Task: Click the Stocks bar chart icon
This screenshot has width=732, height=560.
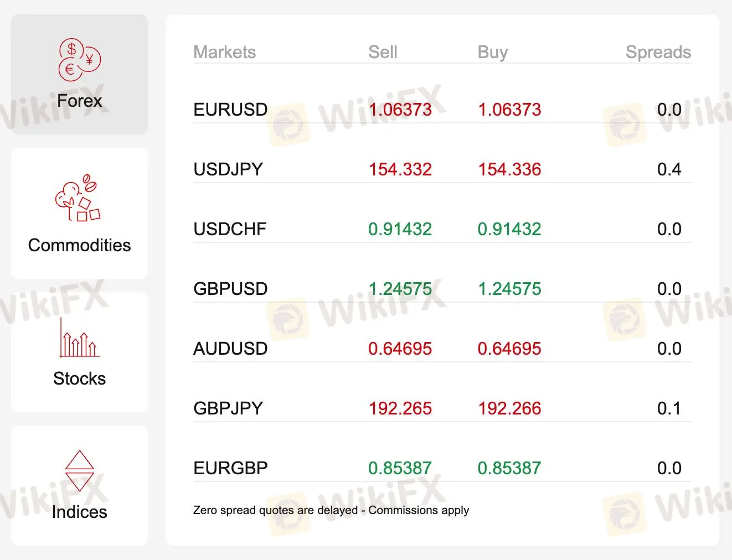Action: pos(79,338)
